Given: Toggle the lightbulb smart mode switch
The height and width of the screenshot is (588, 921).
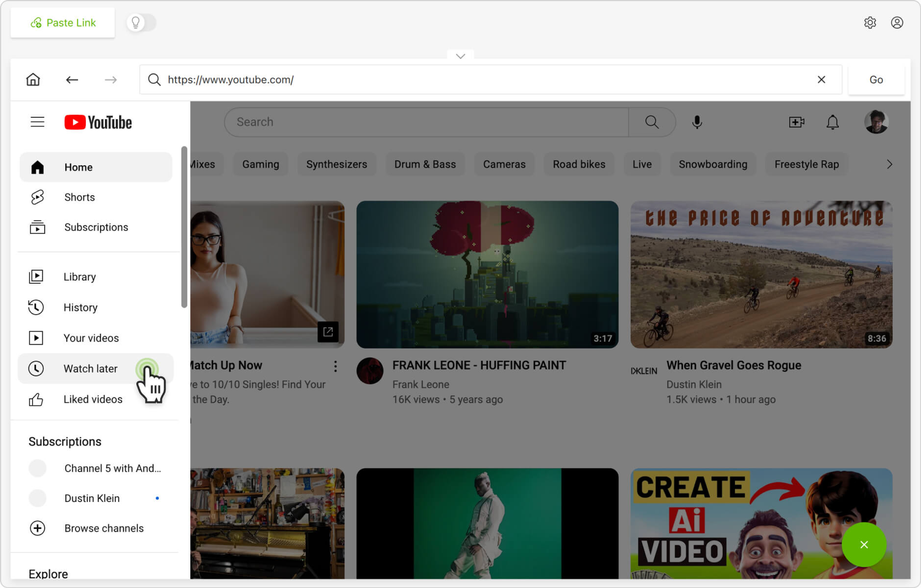Looking at the screenshot, I should tap(142, 23).
